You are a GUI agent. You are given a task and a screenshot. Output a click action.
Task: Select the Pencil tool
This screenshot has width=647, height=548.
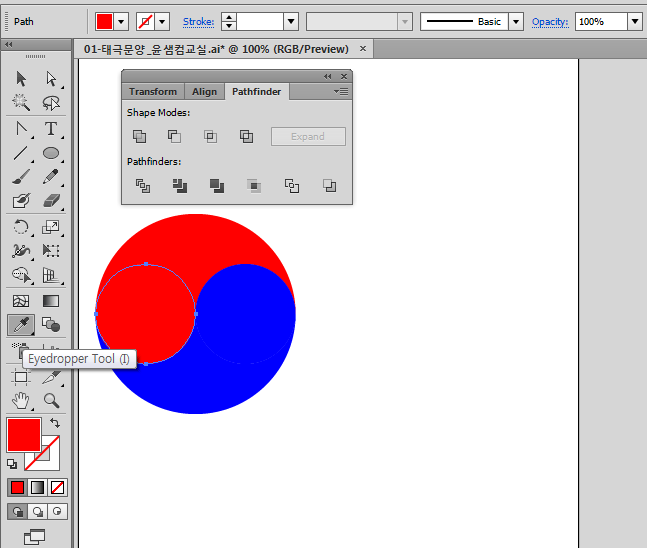click(51, 177)
